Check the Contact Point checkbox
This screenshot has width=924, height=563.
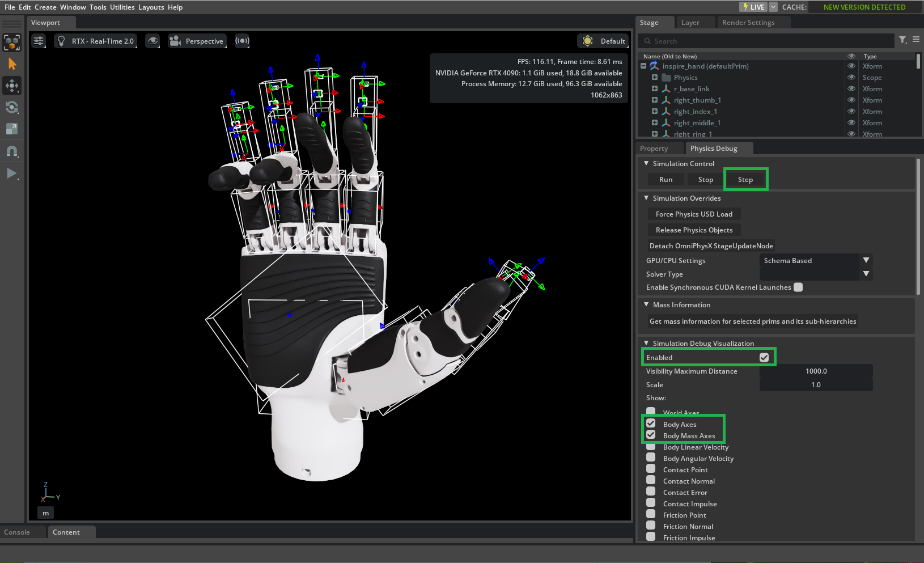coord(650,469)
